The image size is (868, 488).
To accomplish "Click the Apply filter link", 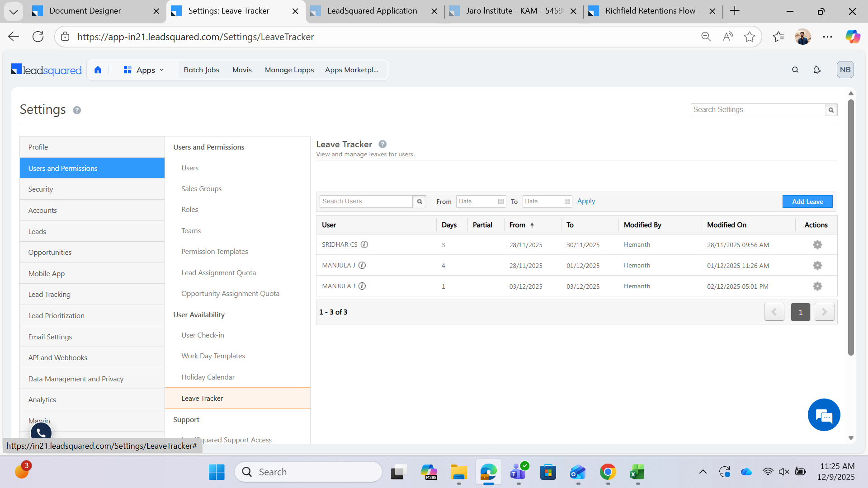I will click(x=586, y=201).
